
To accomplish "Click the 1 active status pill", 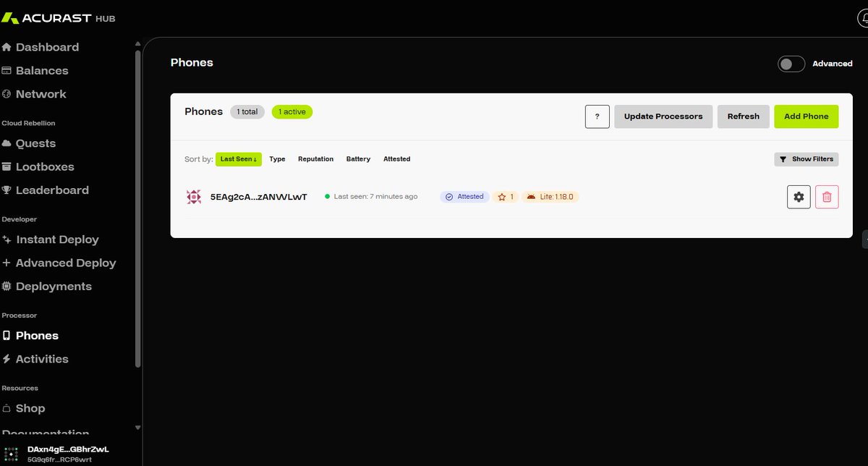I will (x=292, y=111).
